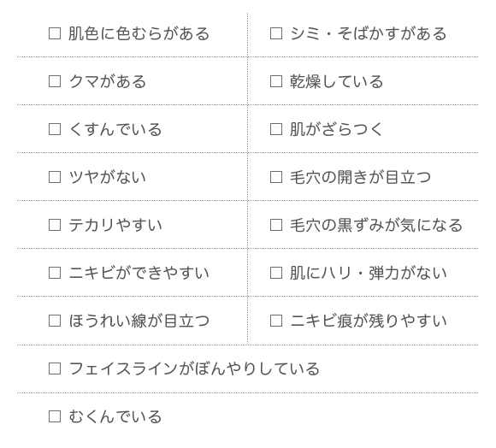This screenshot has width=496, height=448.
Task: Tick the むくんでいる checkbox
Action: pos(55,416)
